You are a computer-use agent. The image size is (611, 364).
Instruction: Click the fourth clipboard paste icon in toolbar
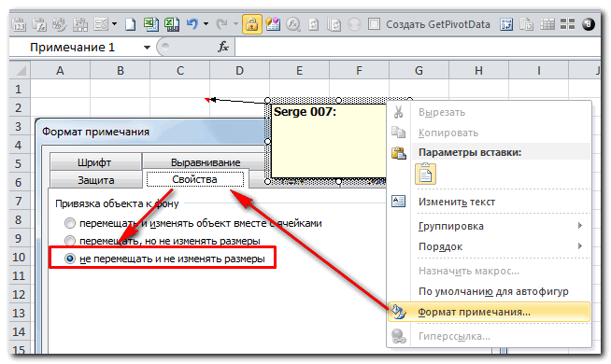[x=80, y=24]
